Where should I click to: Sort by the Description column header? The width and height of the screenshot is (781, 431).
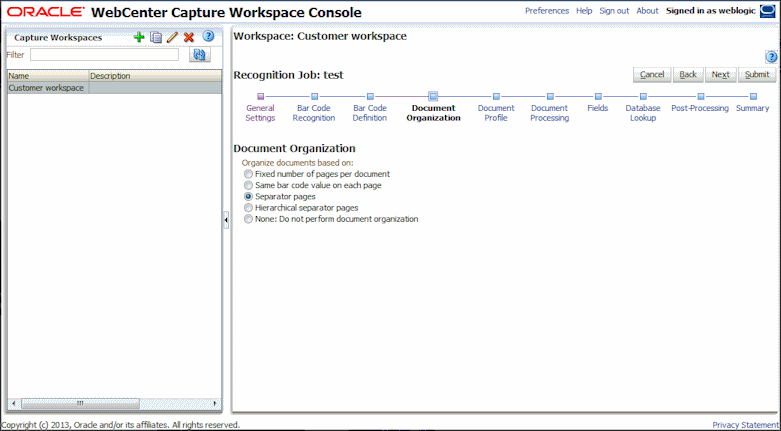(x=155, y=76)
